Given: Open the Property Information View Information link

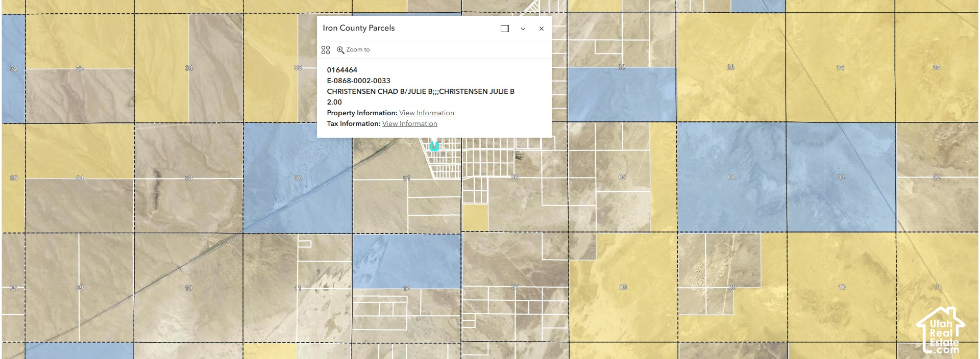Looking at the screenshot, I should pyautogui.click(x=427, y=113).
